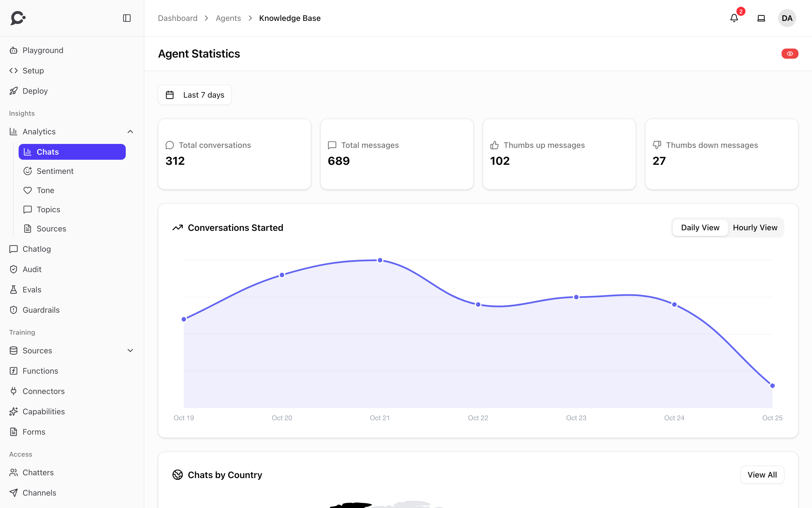Image resolution: width=812 pixels, height=508 pixels.
Task: Toggle the red eye visibility button
Action: coord(790,54)
